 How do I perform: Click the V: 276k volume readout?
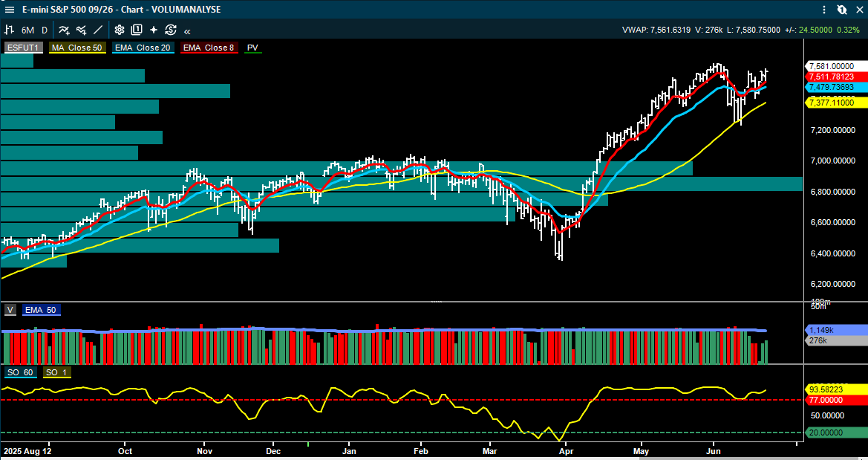[x=708, y=30]
